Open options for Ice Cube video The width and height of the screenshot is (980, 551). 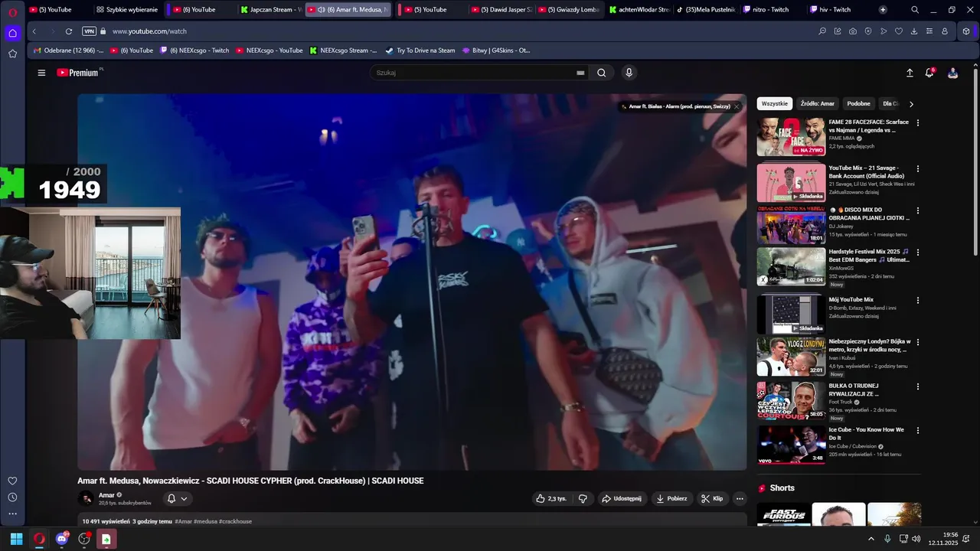(918, 430)
